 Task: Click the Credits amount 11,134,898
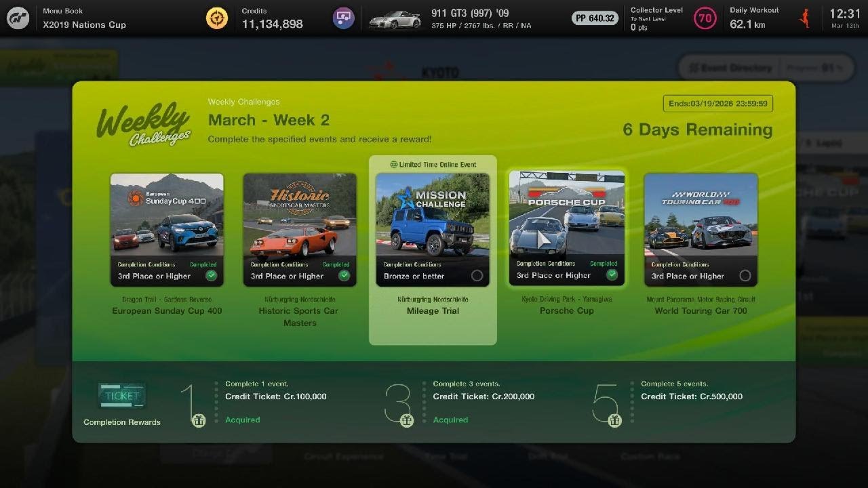tap(273, 24)
